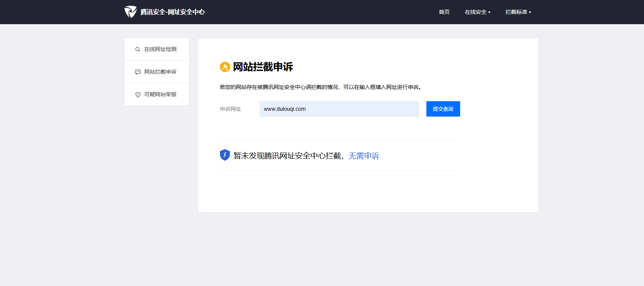Click the 提交查询 submit button
This screenshot has height=286, width=644.
pos(443,109)
